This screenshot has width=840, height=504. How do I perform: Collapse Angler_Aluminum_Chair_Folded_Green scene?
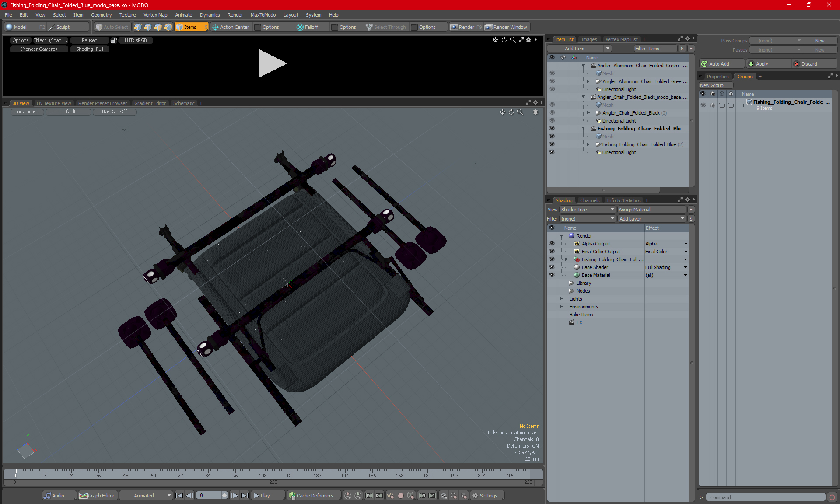tap(583, 66)
